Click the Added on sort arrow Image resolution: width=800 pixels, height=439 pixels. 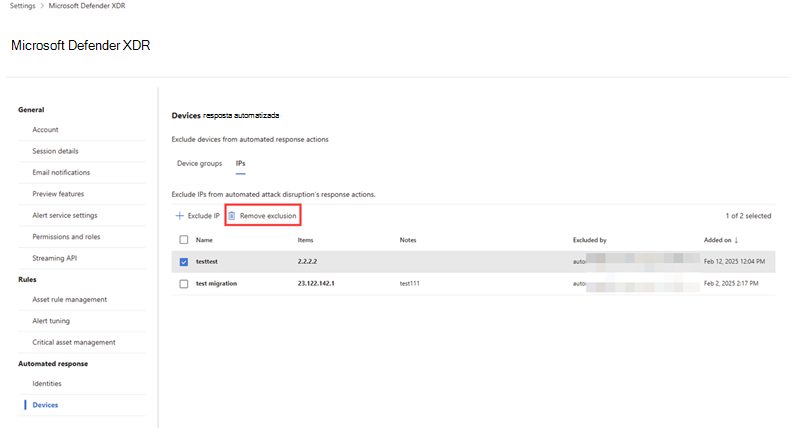pyautogui.click(x=736, y=240)
